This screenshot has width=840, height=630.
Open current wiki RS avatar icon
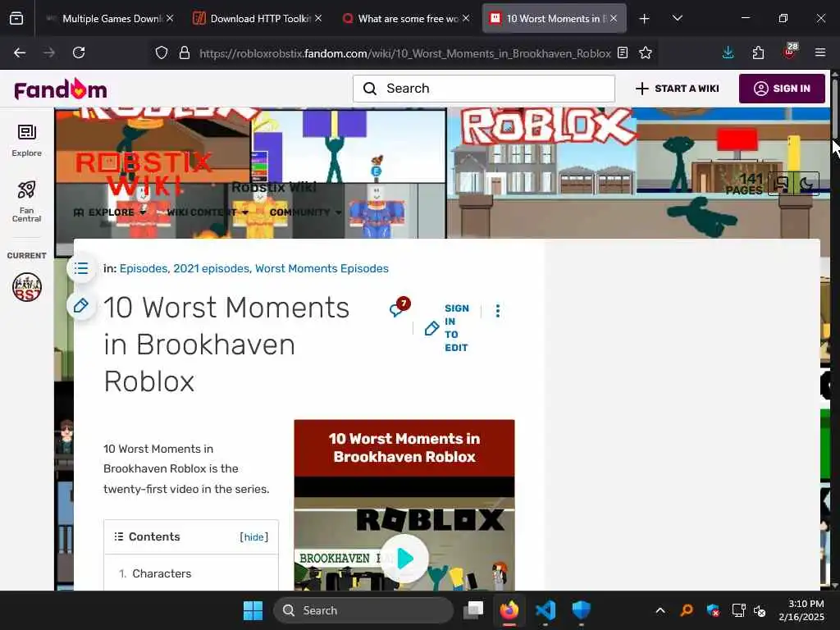pos(27,287)
